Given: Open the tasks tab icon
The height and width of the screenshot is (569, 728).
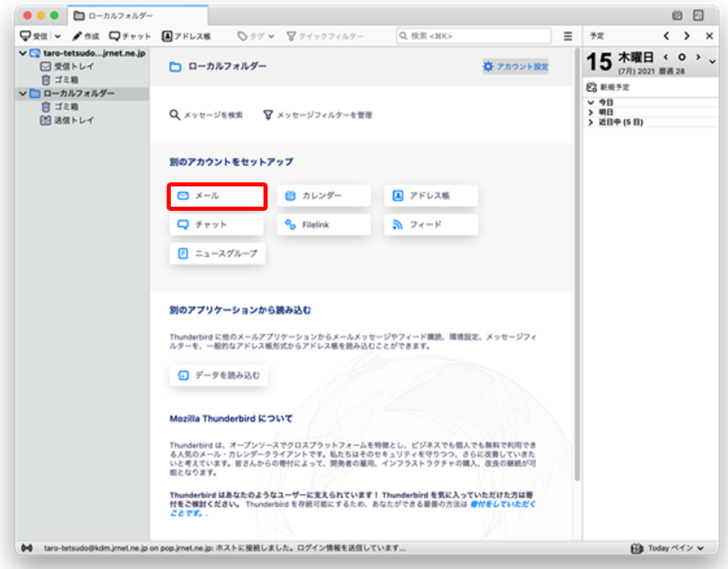Looking at the screenshot, I should (698, 15).
